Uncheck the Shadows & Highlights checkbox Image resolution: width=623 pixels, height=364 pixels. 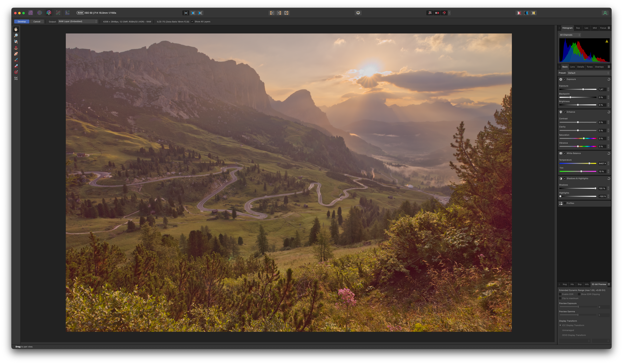click(x=565, y=178)
